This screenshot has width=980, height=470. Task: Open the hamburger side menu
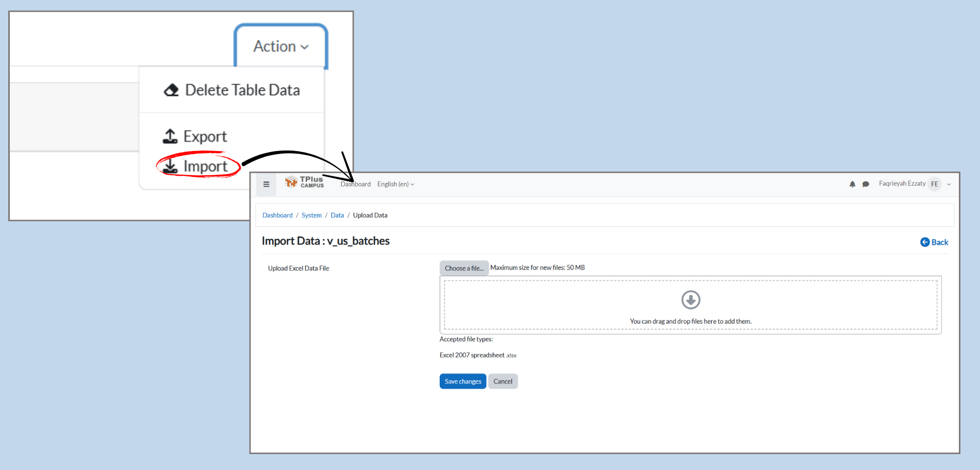tap(266, 184)
